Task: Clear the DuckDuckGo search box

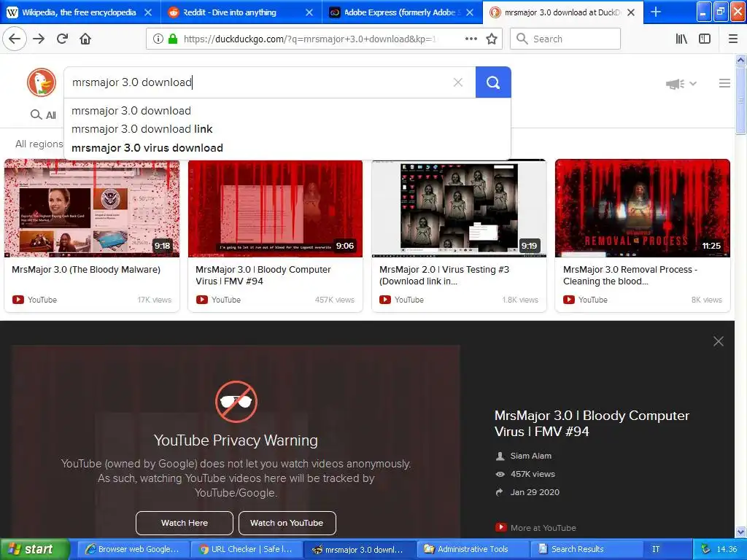Action: (x=458, y=82)
